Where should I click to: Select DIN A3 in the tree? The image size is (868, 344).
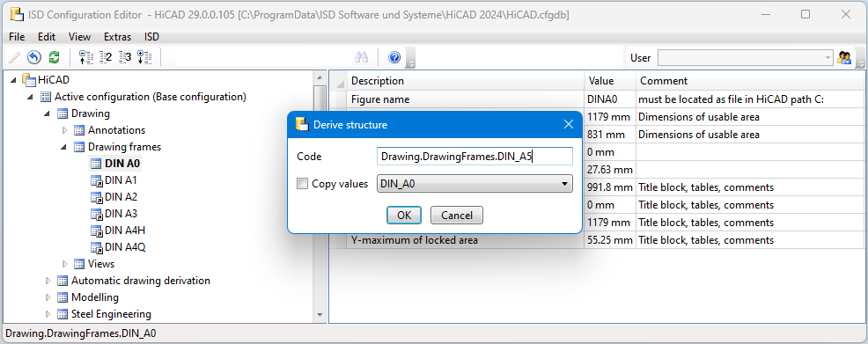(121, 214)
